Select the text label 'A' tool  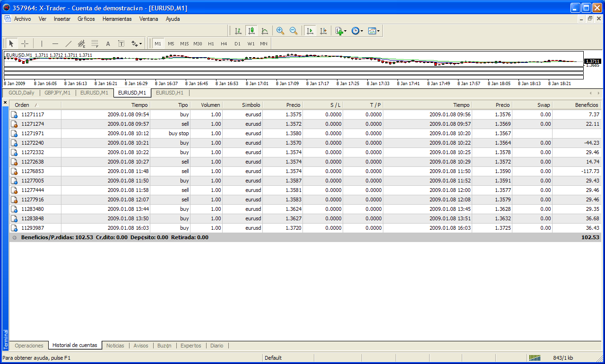point(108,43)
